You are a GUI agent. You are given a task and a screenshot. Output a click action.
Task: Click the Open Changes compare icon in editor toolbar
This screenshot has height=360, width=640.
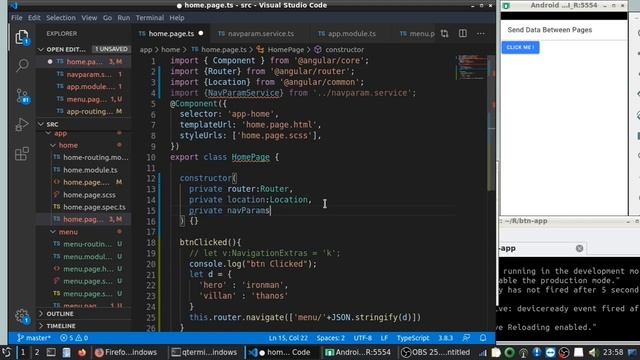[444, 34]
